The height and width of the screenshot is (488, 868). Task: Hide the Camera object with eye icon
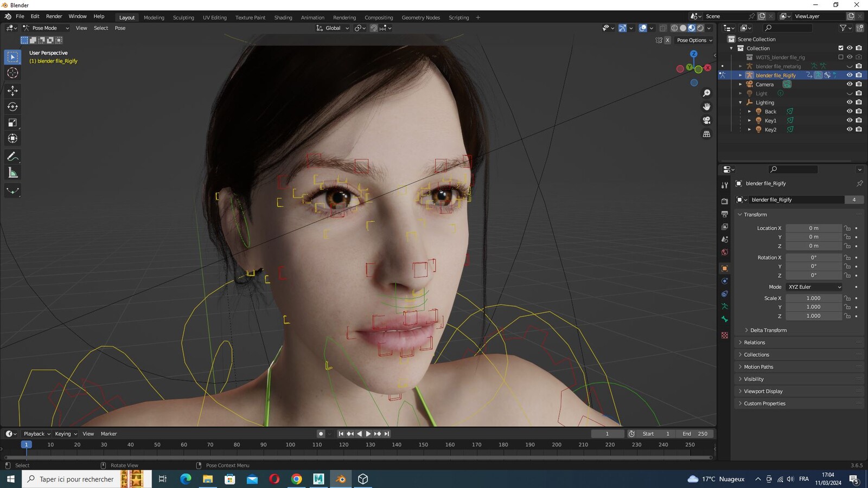pyautogui.click(x=850, y=84)
